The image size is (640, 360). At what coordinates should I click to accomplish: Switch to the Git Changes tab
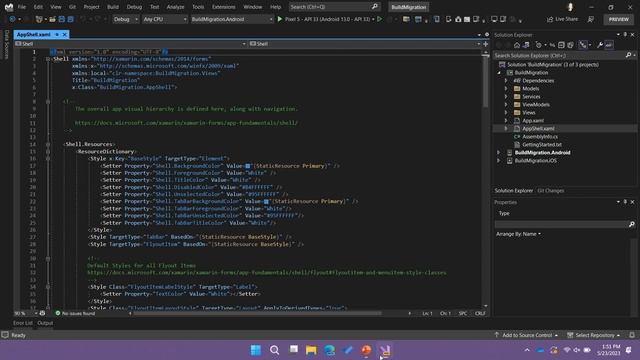coord(550,191)
